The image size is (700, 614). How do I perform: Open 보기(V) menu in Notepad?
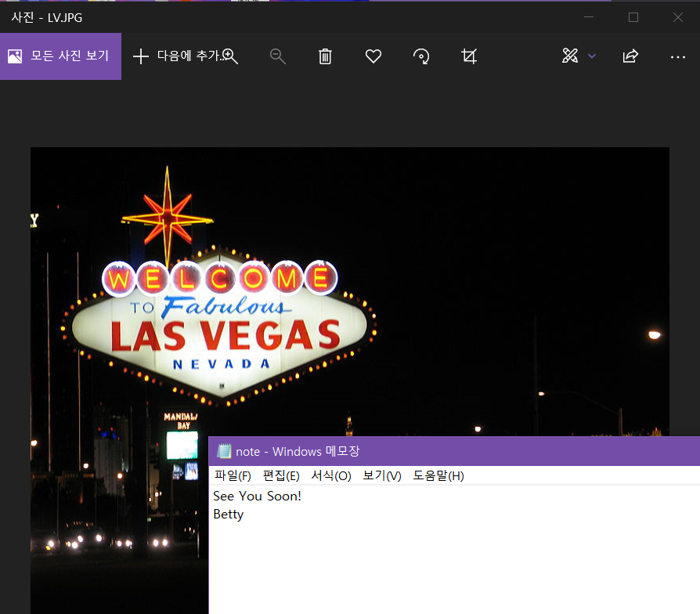[x=381, y=475]
